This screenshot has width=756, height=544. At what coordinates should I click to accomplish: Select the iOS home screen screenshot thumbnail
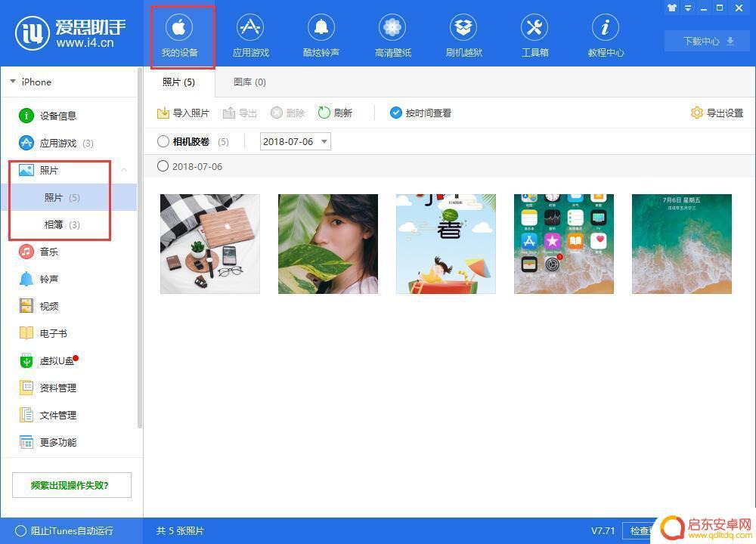click(x=564, y=244)
